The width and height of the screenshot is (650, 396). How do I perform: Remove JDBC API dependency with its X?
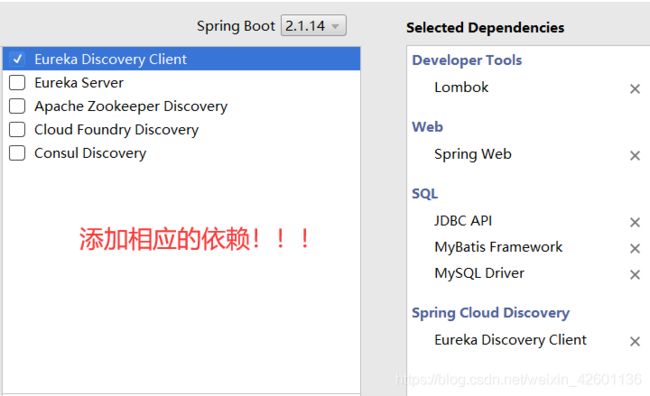point(635,222)
